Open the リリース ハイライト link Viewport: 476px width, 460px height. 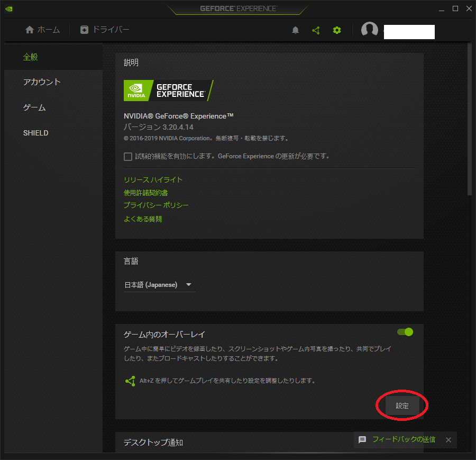tap(153, 180)
